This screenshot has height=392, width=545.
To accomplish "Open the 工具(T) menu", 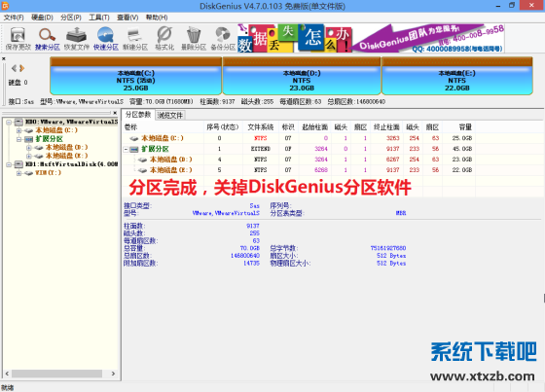I will click(99, 18).
